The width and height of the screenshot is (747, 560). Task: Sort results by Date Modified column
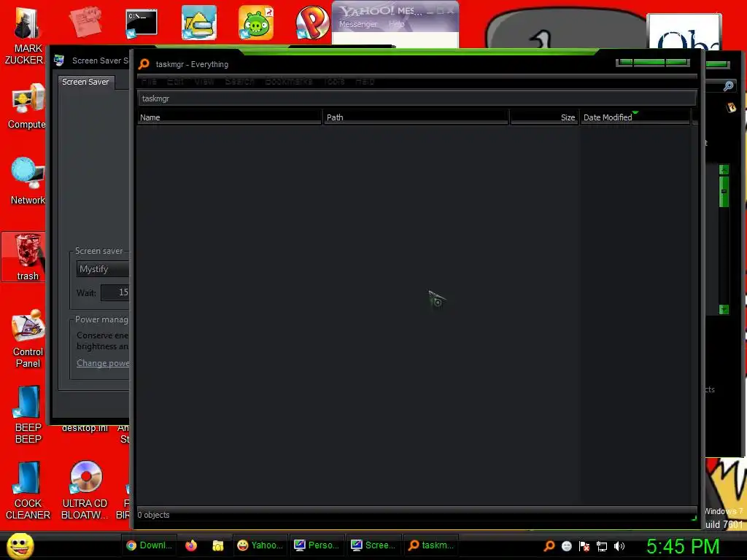(635, 117)
